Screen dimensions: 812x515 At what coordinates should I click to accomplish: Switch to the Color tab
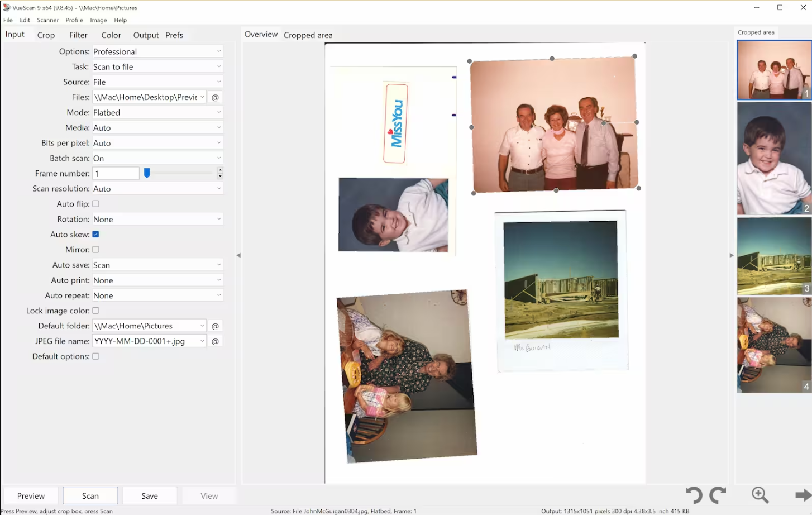coord(111,35)
